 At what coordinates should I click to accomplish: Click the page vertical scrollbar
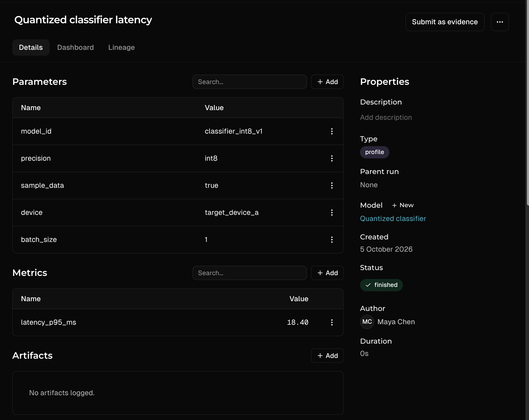[x=527, y=102]
